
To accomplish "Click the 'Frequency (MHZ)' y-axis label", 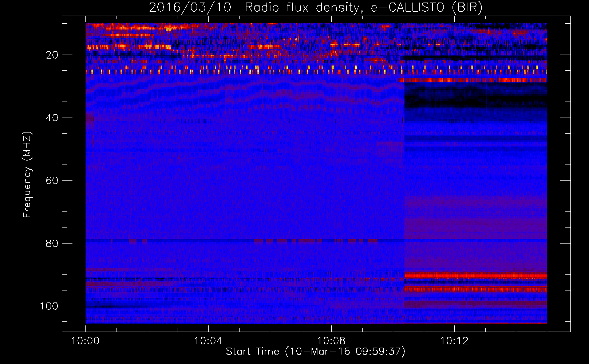I will tap(27, 175).
